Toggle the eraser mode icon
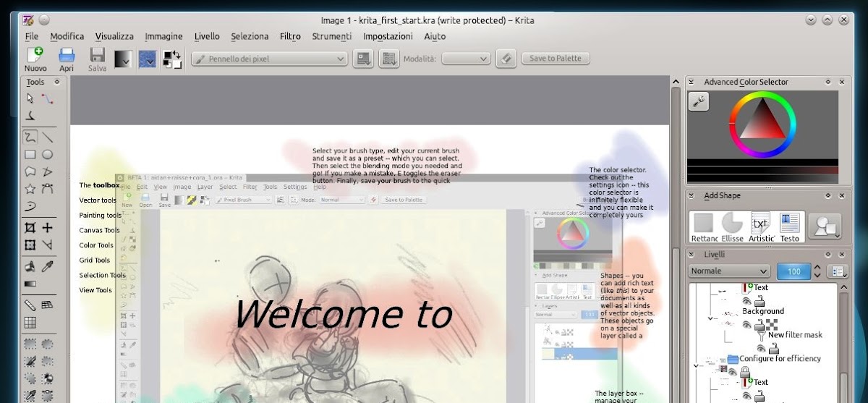 507,59
